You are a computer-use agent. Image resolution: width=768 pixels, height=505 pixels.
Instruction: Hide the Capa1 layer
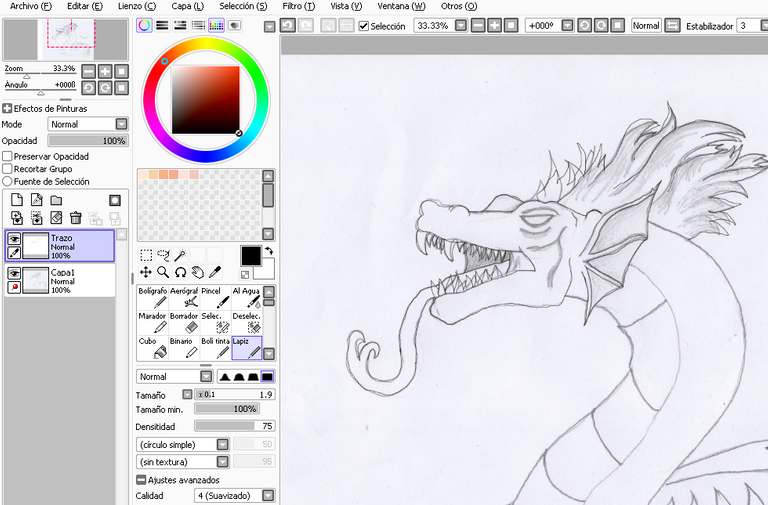pos(14,273)
